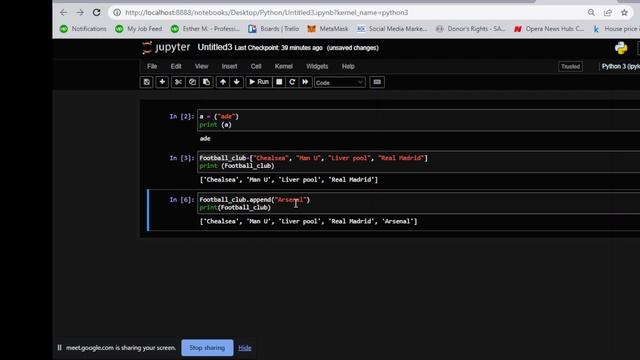Select In [3] cell via prompt label
This screenshot has width=640, height=360.
pos(182,158)
